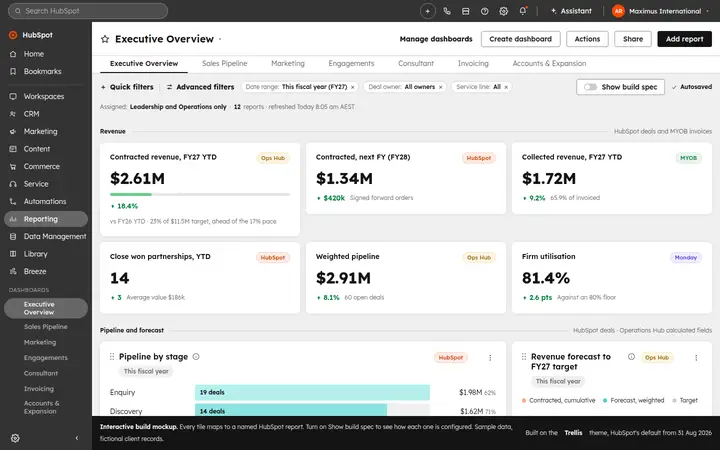Switch to the Invoicing tab

pyautogui.click(x=473, y=63)
